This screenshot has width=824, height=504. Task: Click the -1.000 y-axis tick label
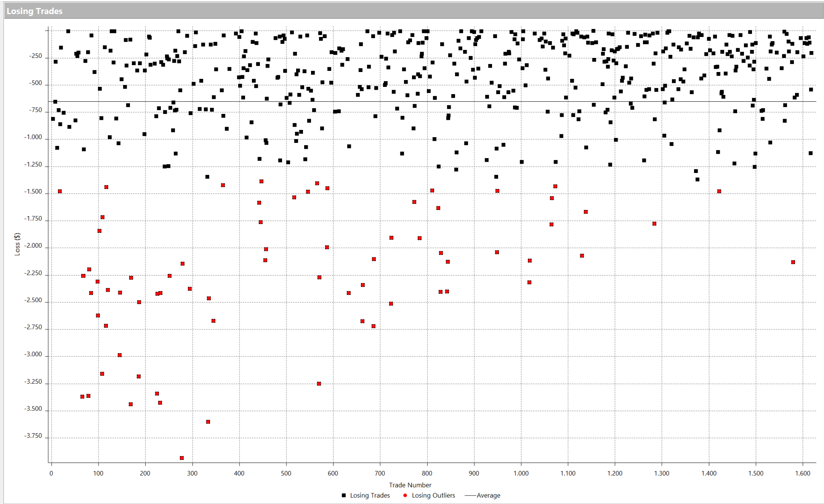click(x=33, y=137)
